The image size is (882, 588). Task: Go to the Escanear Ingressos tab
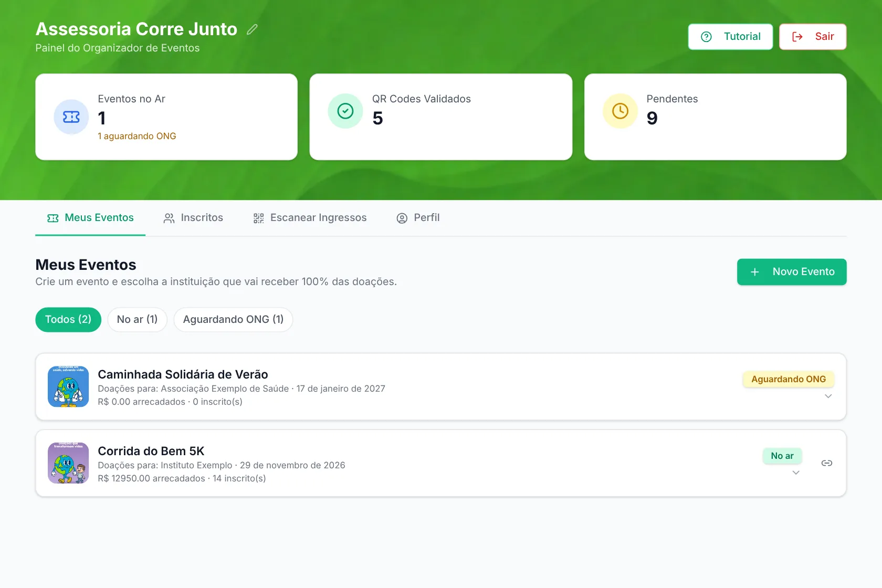(x=310, y=218)
